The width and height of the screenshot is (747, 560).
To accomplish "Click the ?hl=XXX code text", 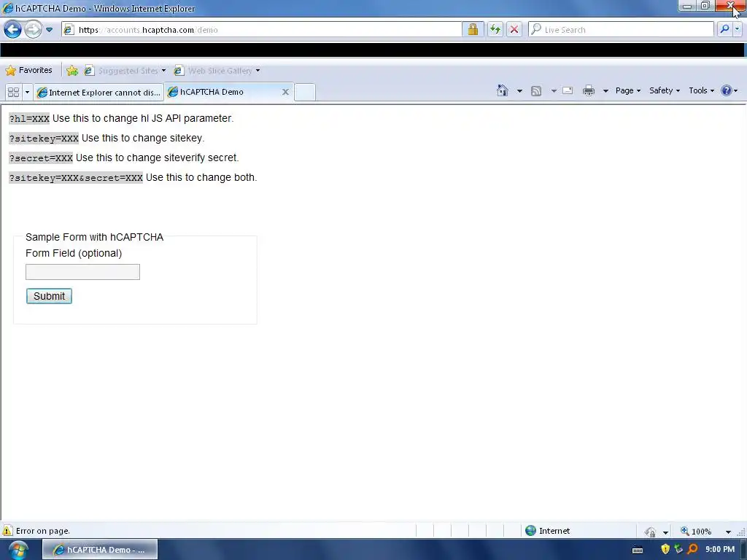I will tap(29, 119).
